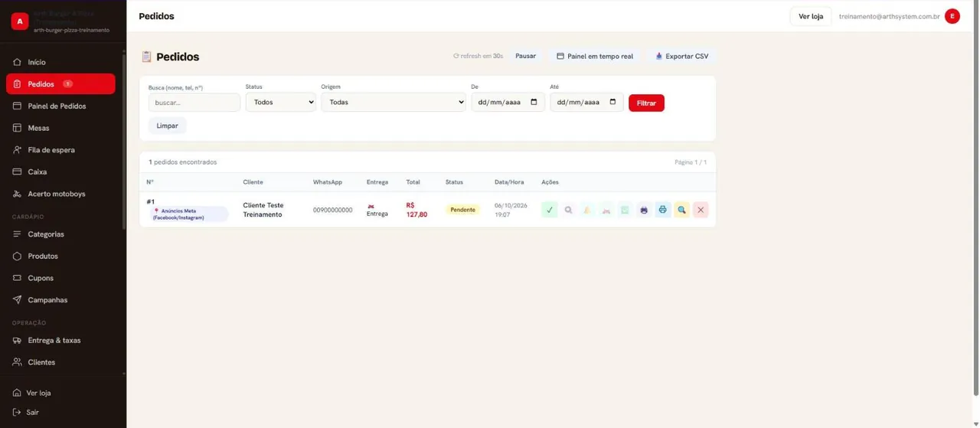
Task: Click the dark printer icon for order #1
Action: [644, 210]
